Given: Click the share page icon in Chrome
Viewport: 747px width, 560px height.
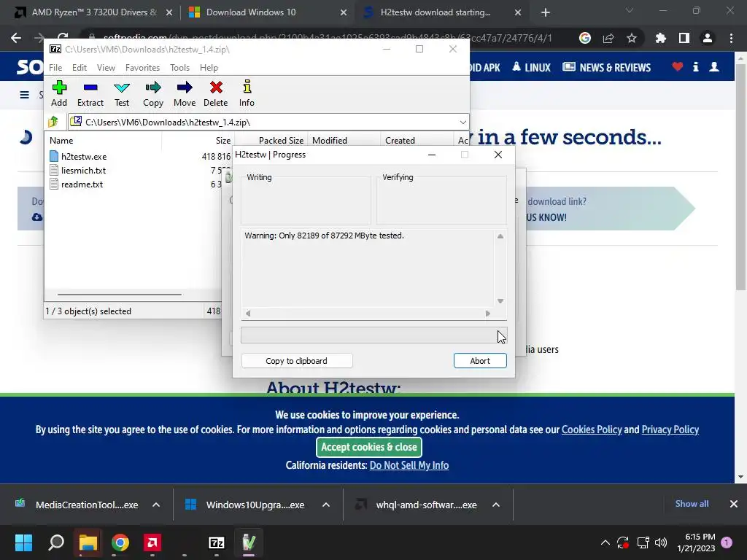Looking at the screenshot, I should tap(608, 38).
